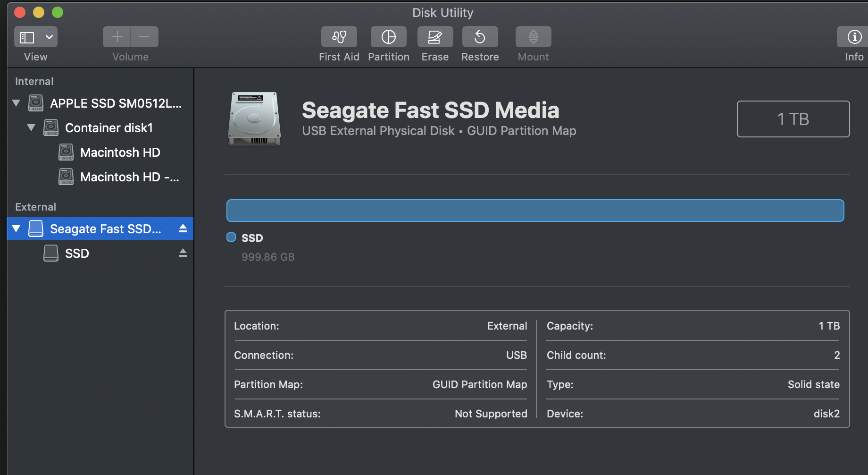
Task: Eject the SSD volume
Action: click(183, 253)
